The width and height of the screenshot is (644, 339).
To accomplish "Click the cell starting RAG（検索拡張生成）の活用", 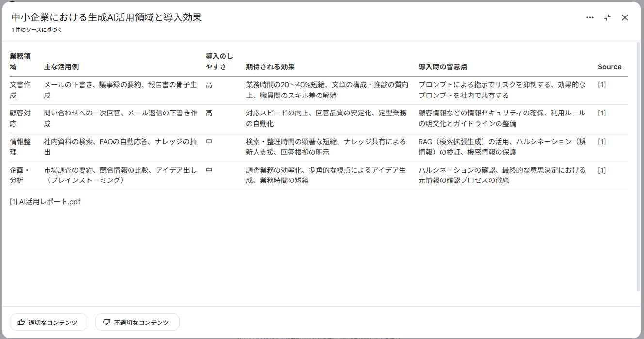I will tap(502, 147).
